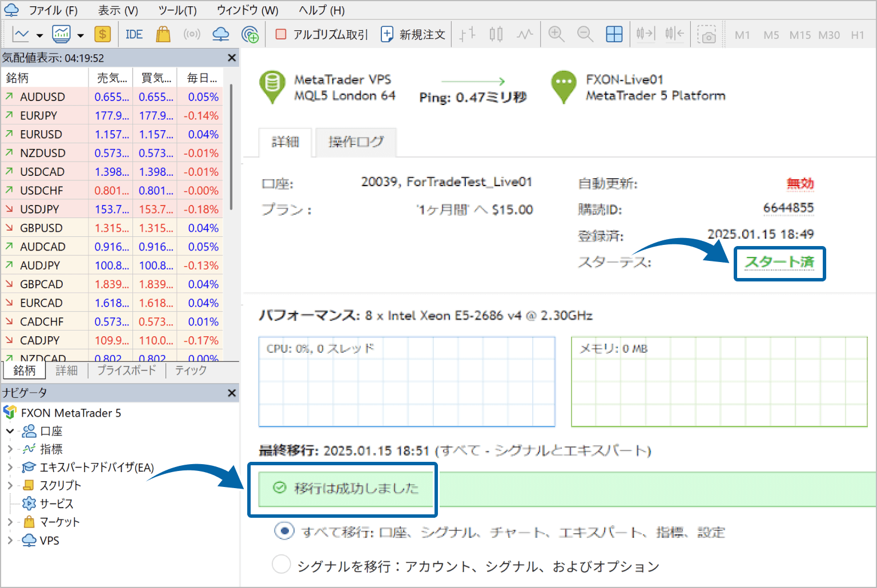Click the signals broadcast icon in toolbar
877x588 pixels.
click(x=192, y=35)
